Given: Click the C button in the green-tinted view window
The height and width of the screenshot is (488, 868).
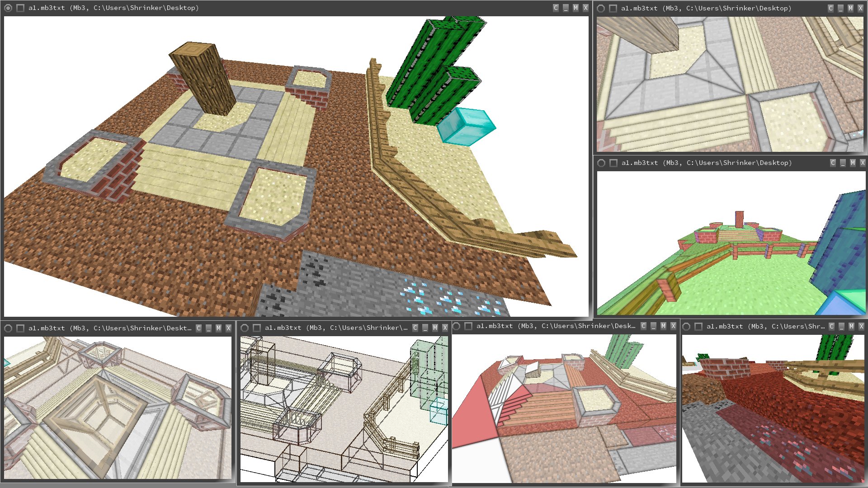Looking at the screenshot, I should click(833, 163).
